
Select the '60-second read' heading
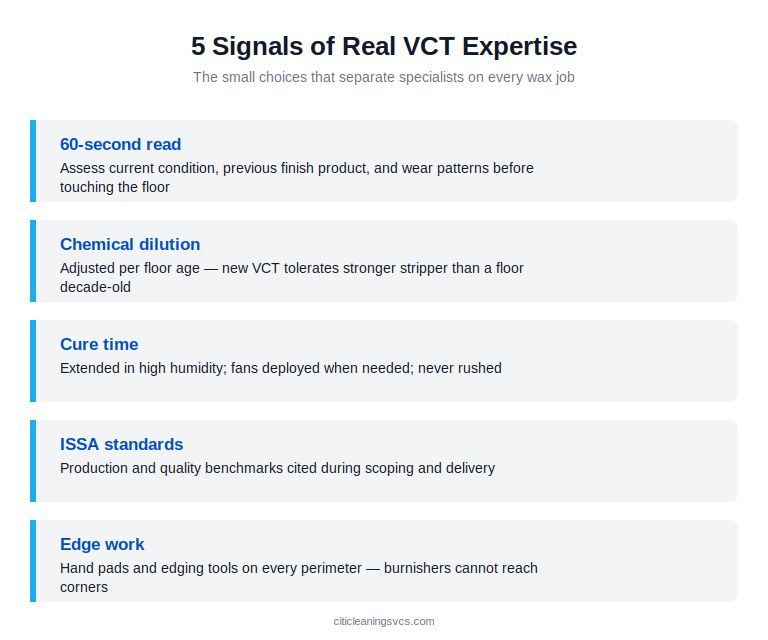120,144
